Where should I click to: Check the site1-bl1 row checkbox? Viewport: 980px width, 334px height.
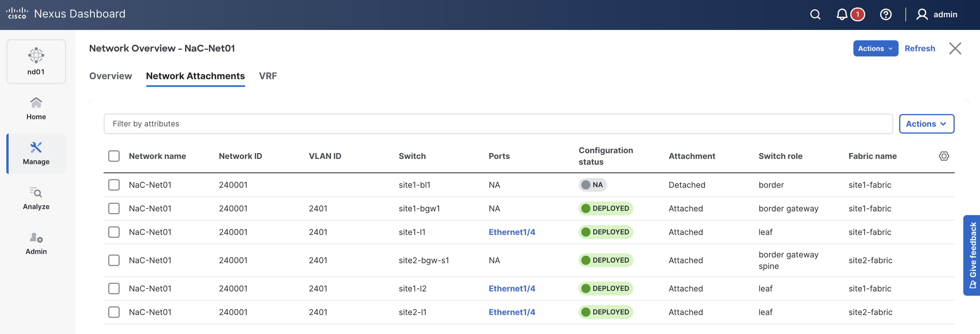tap(114, 185)
